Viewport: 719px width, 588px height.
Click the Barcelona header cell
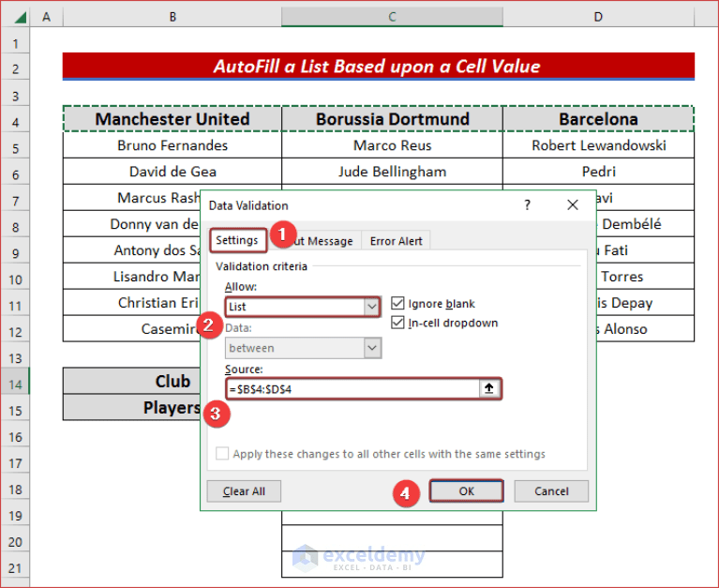coord(598,119)
